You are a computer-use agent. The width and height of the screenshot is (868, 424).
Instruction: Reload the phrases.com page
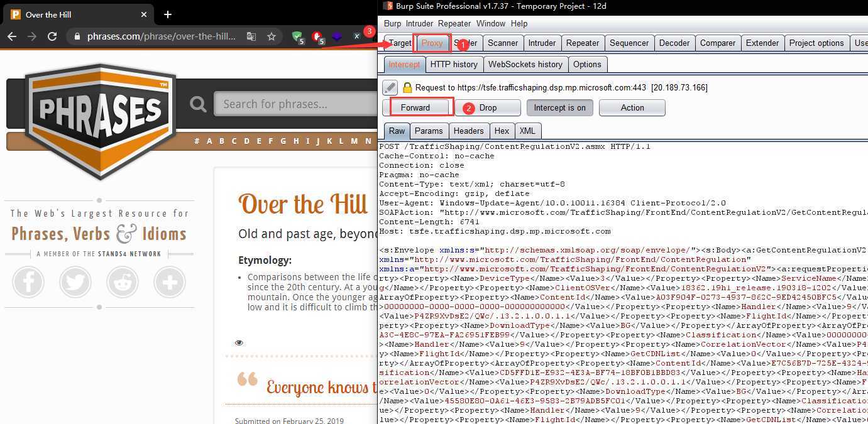coord(52,36)
